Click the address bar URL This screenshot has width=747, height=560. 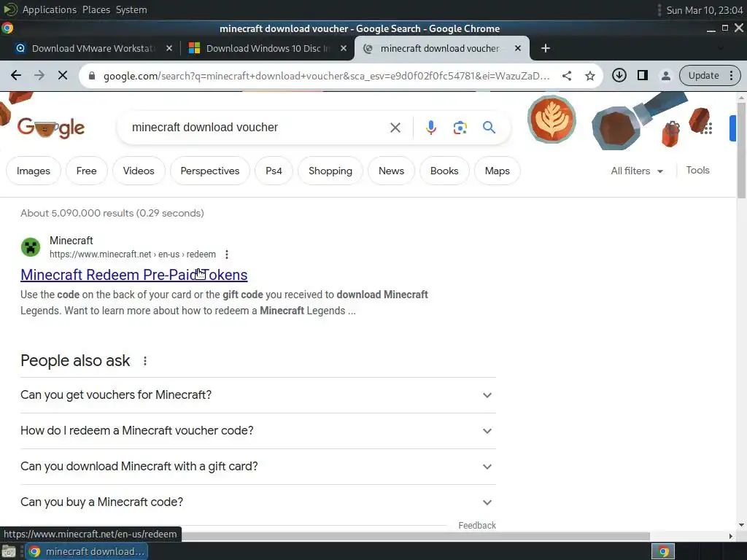pos(326,76)
